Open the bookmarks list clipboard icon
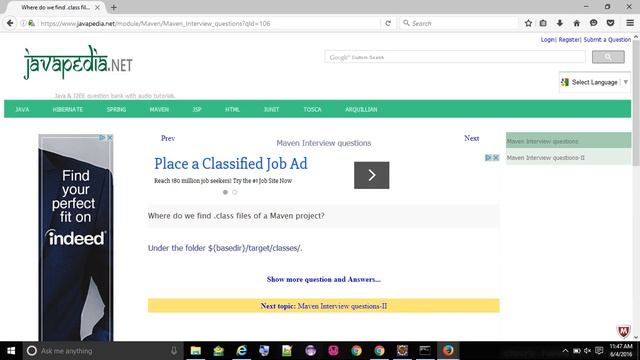 click(x=543, y=23)
